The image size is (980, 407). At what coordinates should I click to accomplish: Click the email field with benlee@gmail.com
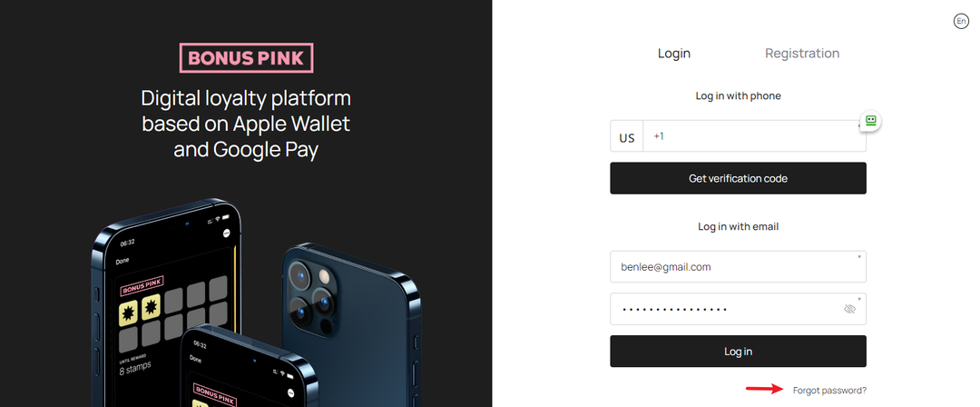[x=738, y=267]
